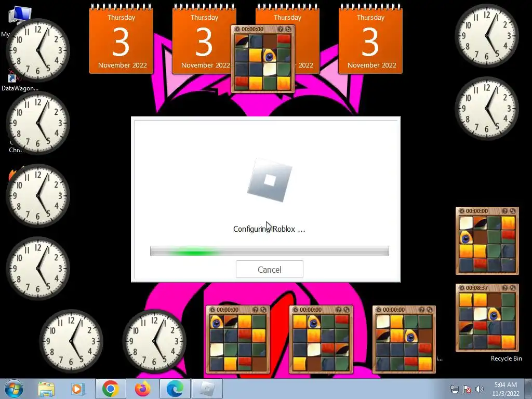This screenshot has width=532, height=399.
Task: Show picture on puzzle above the 00:08:37 puzzle
Action: click(x=461, y=211)
